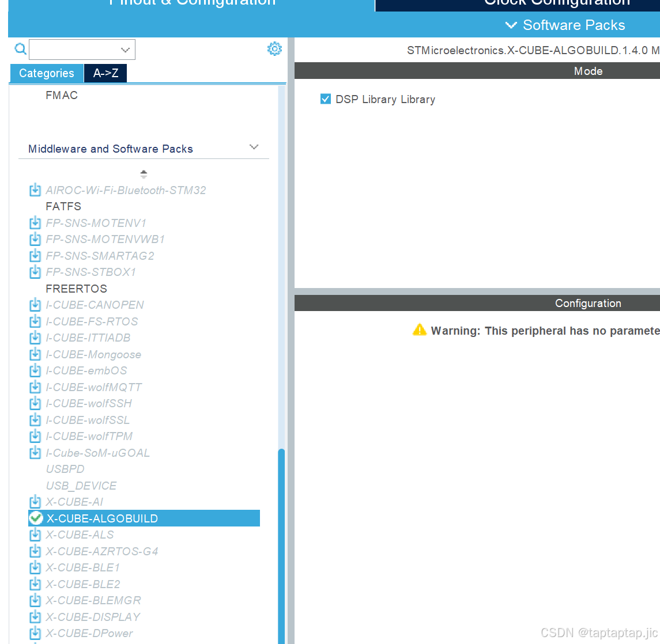660x644 pixels.
Task: Select the I-CUBE-CANOPEN pack name
Action: [x=95, y=305]
